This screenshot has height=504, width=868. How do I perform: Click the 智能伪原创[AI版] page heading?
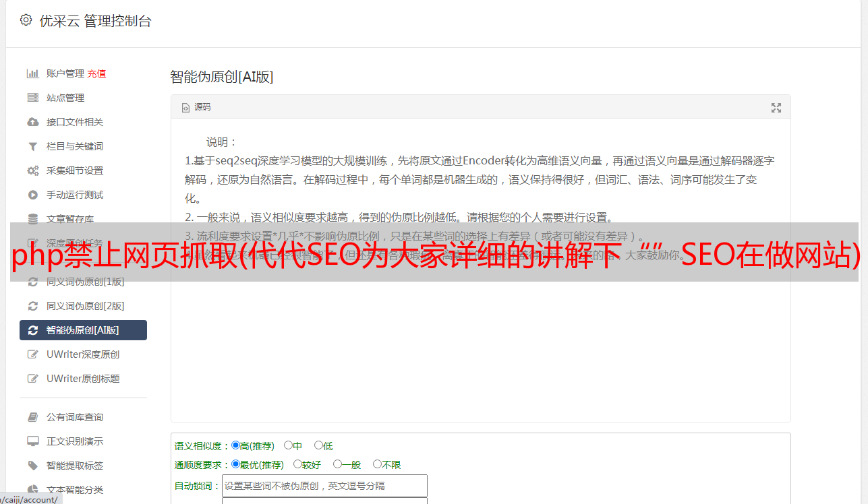(222, 77)
